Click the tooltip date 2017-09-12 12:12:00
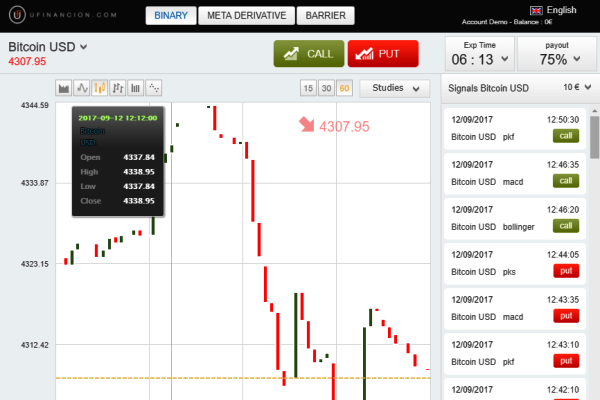This screenshot has height=400, width=600. point(118,118)
